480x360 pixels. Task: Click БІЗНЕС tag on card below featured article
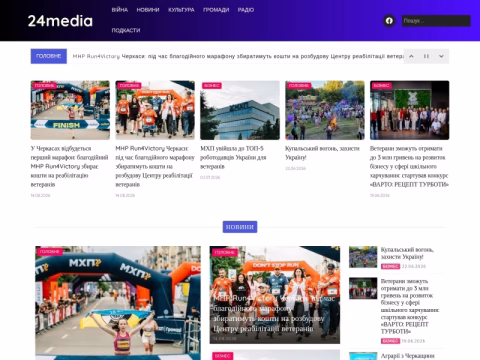coord(222,356)
